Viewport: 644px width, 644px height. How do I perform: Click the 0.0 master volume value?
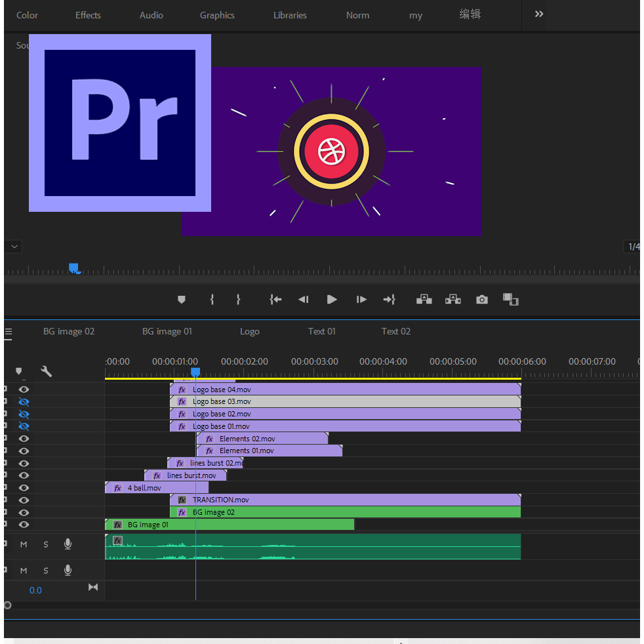coord(35,590)
